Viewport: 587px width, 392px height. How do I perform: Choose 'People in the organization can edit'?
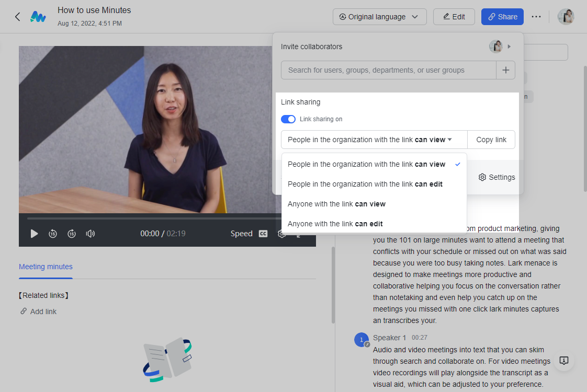[365, 184]
